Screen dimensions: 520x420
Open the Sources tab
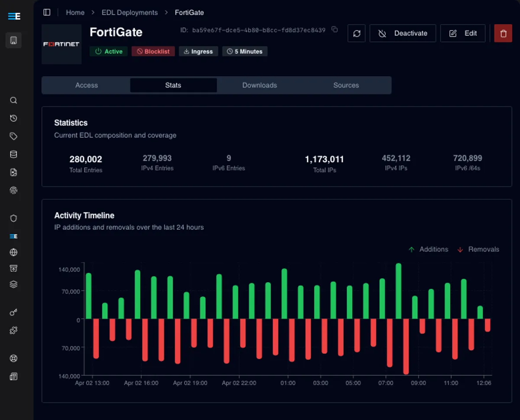(x=346, y=85)
